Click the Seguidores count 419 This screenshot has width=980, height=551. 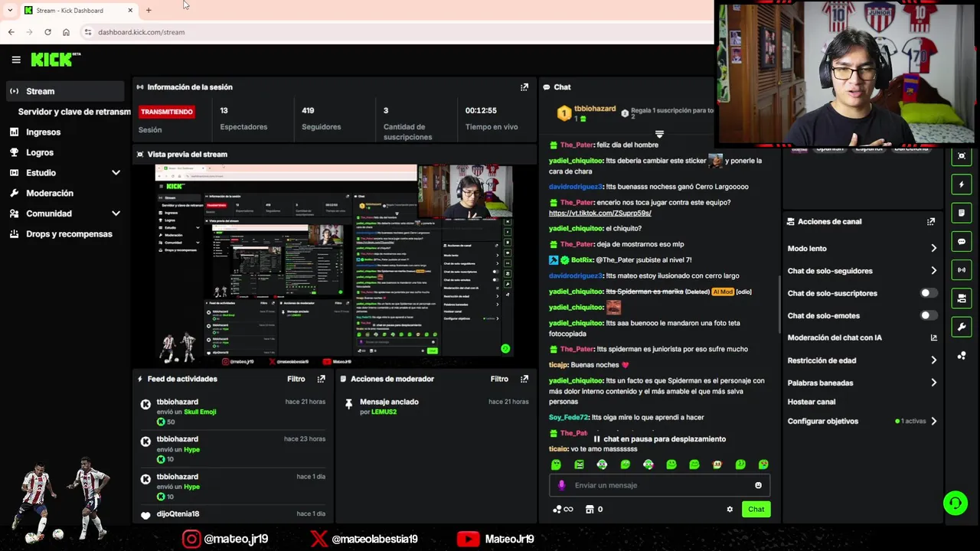[308, 111]
